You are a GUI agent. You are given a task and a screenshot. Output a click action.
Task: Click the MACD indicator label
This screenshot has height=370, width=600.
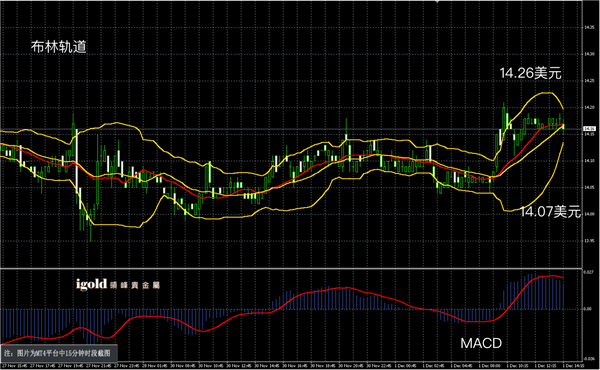click(x=481, y=343)
